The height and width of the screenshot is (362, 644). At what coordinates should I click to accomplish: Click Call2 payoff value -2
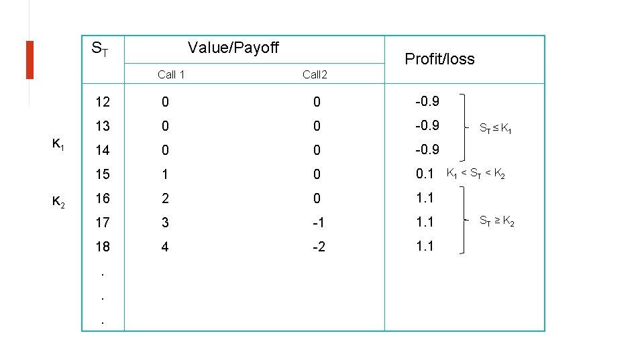tap(319, 247)
